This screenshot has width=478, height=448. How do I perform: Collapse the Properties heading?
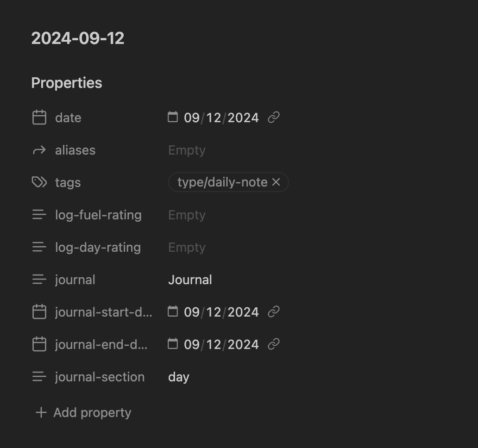[x=67, y=83]
